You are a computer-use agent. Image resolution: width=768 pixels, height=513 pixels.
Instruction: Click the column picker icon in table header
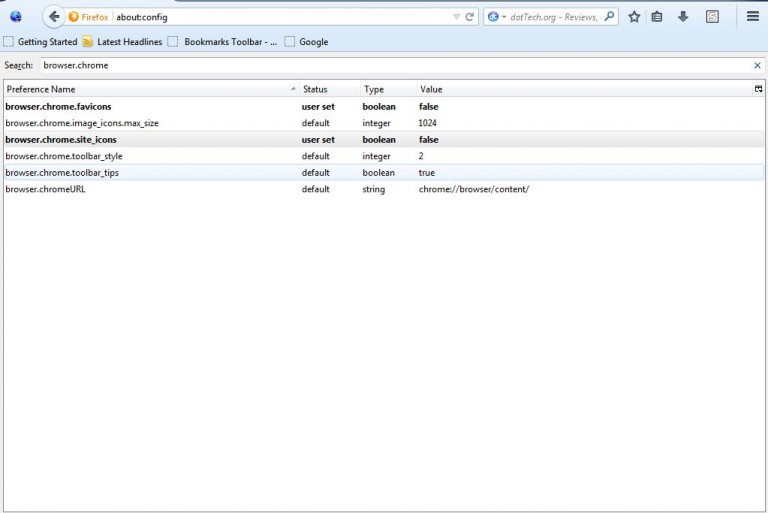pos(759,89)
